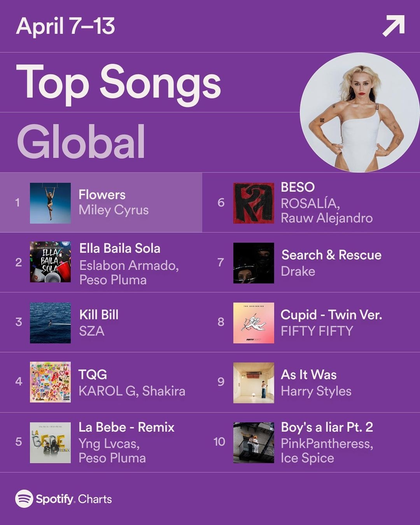The width and height of the screenshot is (420, 525).
Task: Click the Spotify Charts text
Action: point(73,499)
